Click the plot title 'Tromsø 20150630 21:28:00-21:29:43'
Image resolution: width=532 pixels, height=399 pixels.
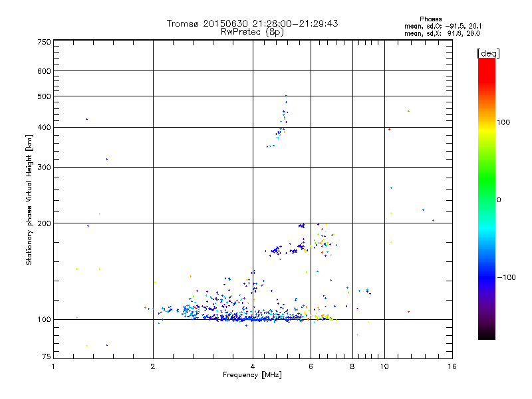(x=252, y=23)
